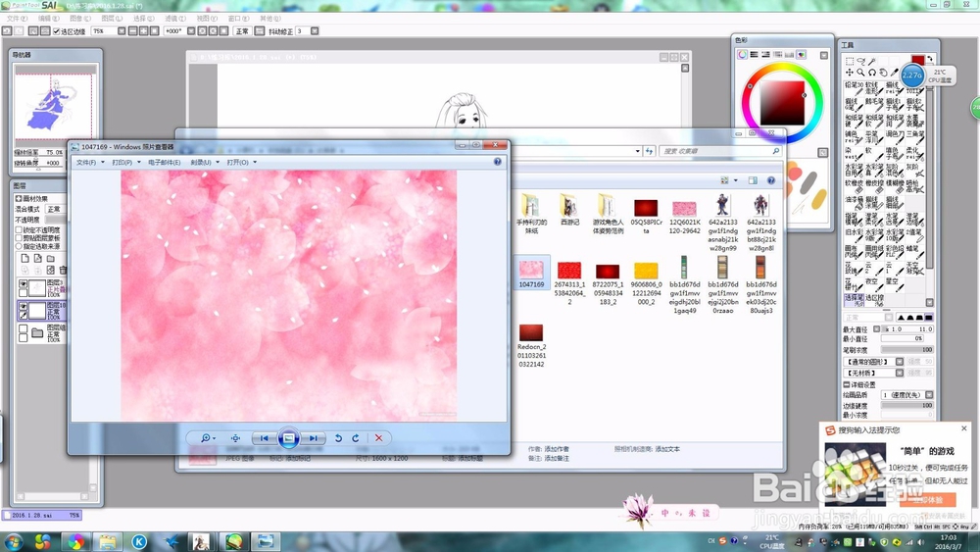
Task: Open 打开(O) menu in Photo Viewer
Action: point(241,163)
